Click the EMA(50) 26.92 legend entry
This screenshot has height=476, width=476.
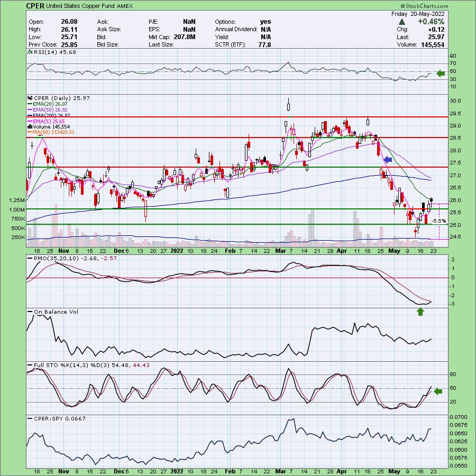click(48, 109)
